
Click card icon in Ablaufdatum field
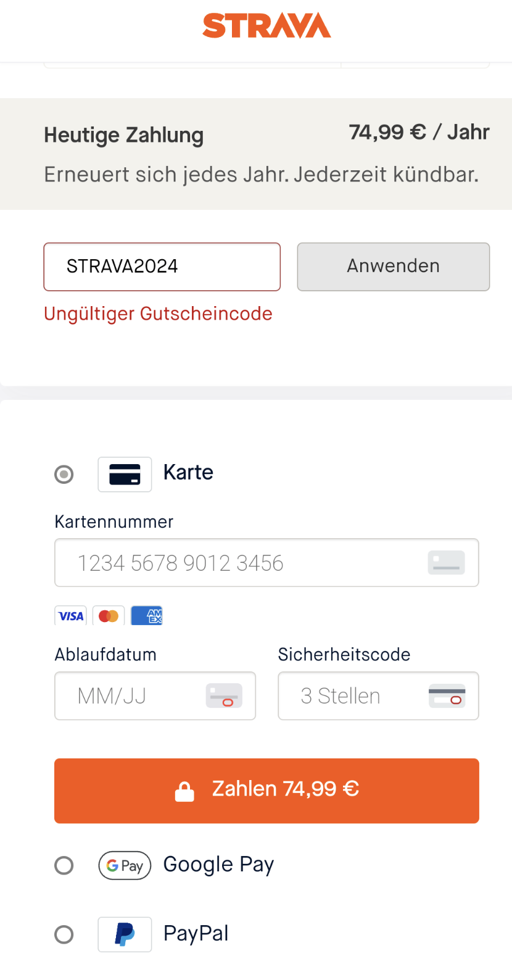(x=224, y=696)
